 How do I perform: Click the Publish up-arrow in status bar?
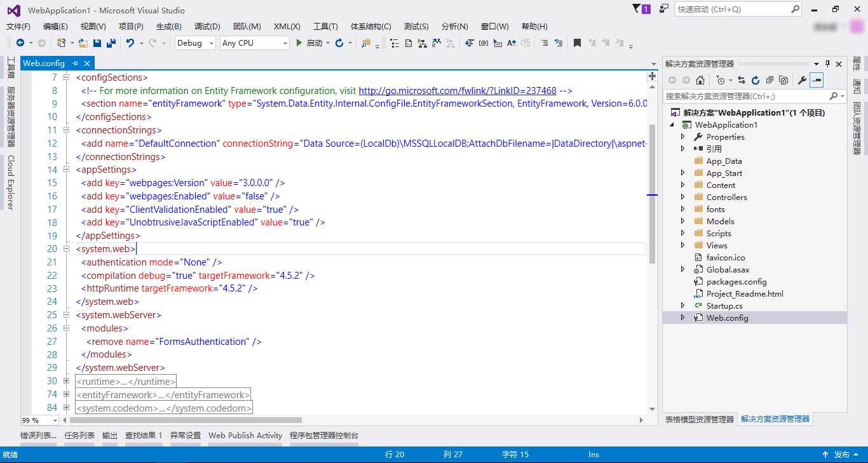tap(825, 455)
